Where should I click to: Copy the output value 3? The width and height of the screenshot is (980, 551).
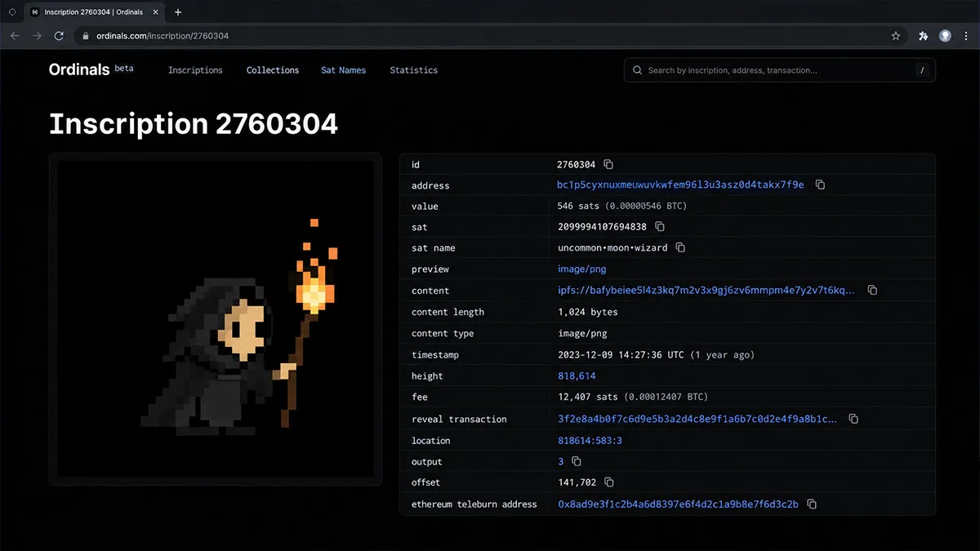pos(577,461)
